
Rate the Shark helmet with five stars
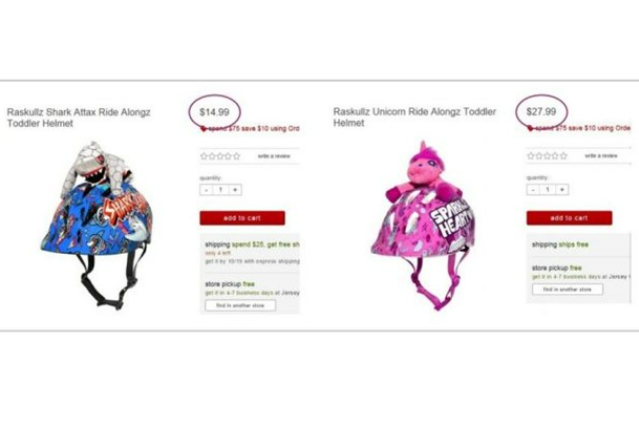pos(236,156)
